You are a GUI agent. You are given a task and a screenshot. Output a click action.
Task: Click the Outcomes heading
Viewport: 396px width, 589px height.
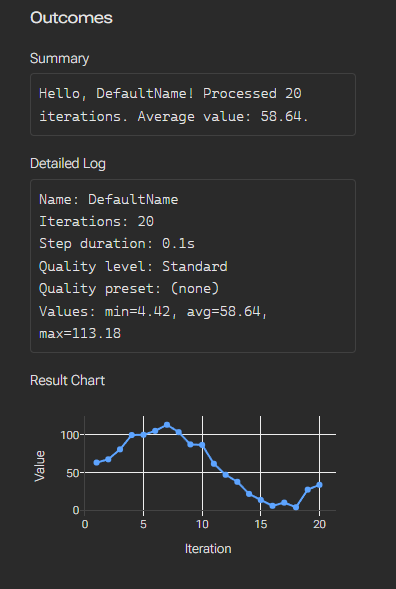(x=71, y=18)
